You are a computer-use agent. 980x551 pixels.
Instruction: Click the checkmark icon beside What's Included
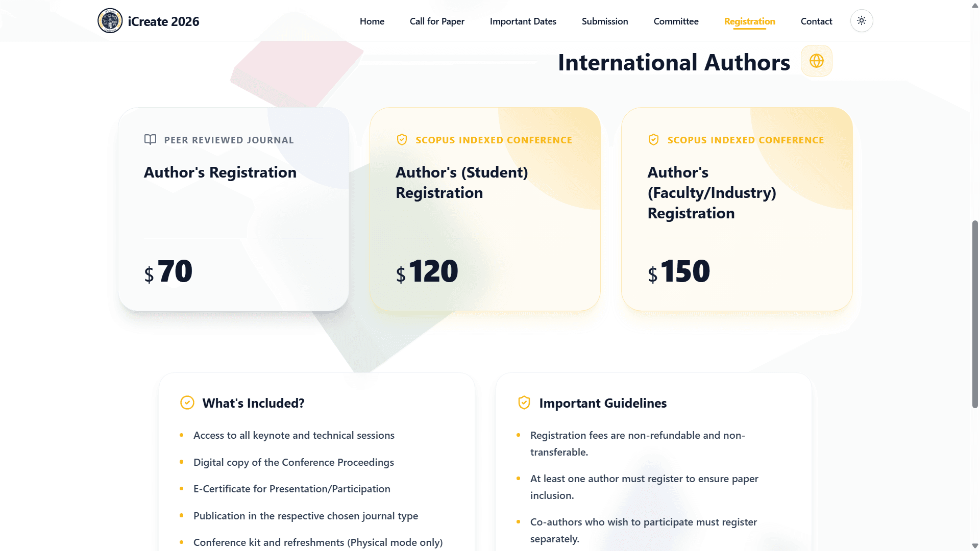click(187, 403)
